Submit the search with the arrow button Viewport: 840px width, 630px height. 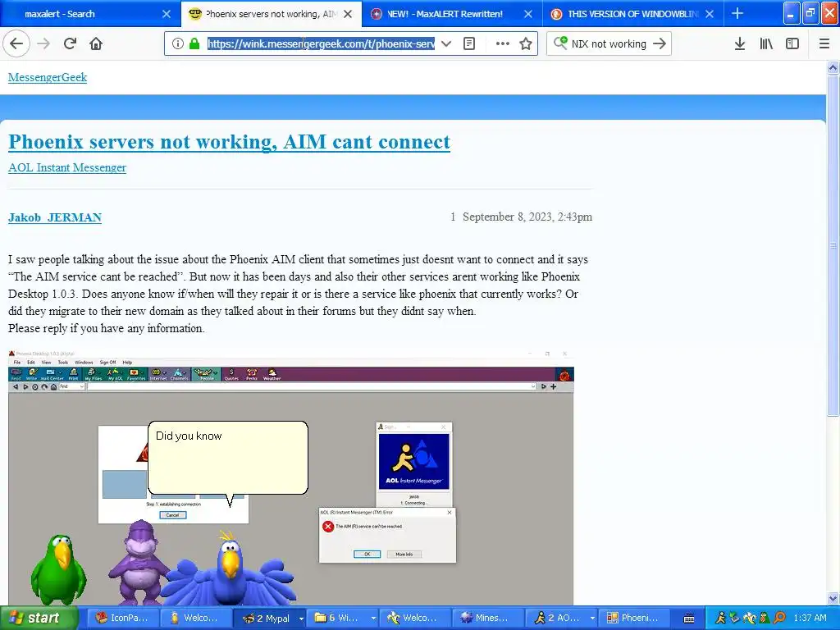(x=660, y=44)
